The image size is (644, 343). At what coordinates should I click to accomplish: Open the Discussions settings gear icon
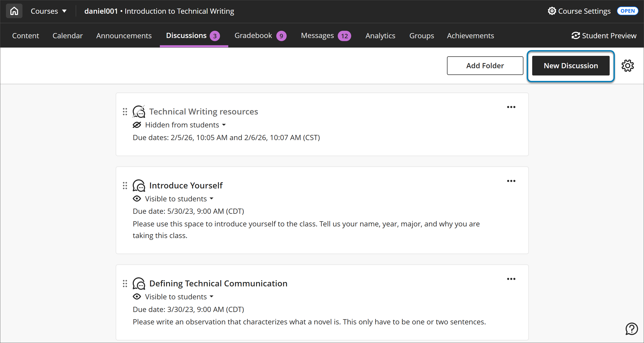(x=627, y=65)
